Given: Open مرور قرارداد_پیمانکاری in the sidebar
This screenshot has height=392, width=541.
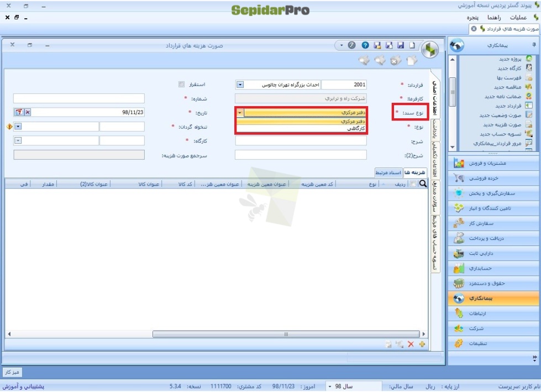Looking at the screenshot, I should click(x=497, y=144).
